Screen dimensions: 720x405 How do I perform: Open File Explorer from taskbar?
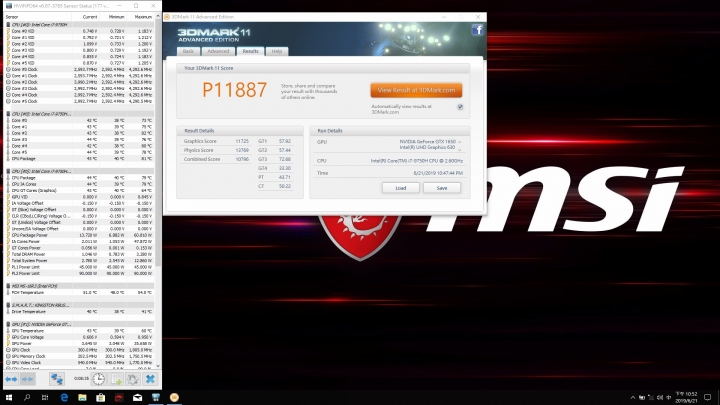pyautogui.click(x=82, y=398)
